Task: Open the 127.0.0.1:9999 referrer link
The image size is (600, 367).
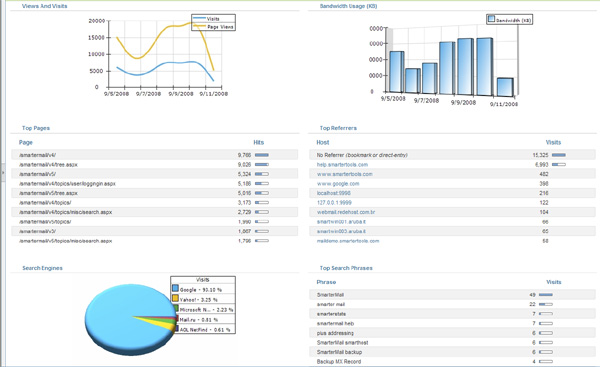Action: (x=334, y=202)
